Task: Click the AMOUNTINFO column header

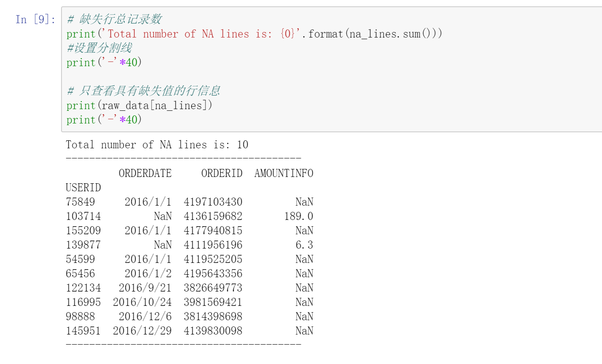Action: [284, 173]
